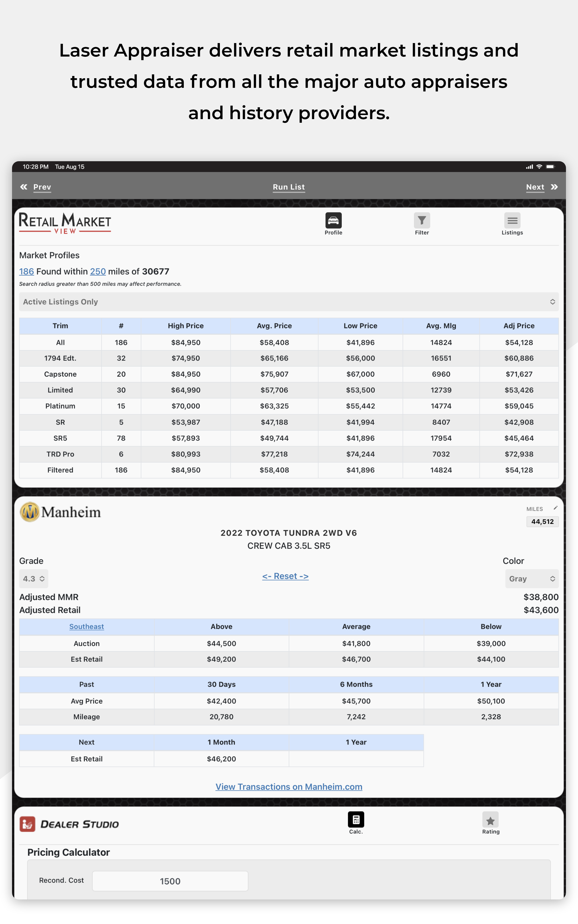Screen dimensions: 578x924
Task: Go to Prev vehicle
Action: pyautogui.click(x=42, y=187)
